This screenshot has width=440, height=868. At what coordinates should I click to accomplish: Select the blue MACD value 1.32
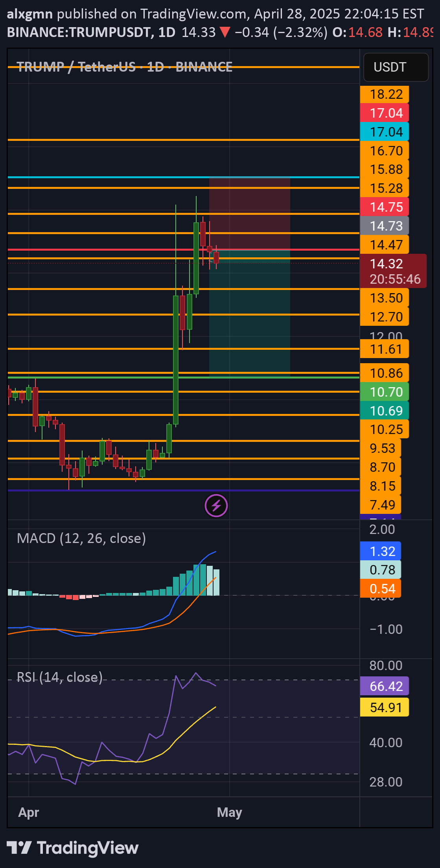pyautogui.click(x=381, y=551)
